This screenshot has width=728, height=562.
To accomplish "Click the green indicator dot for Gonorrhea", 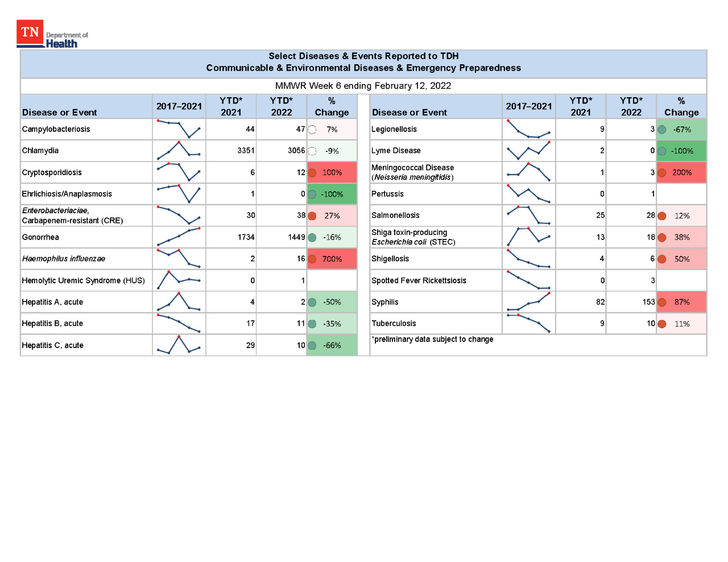I will click(312, 237).
